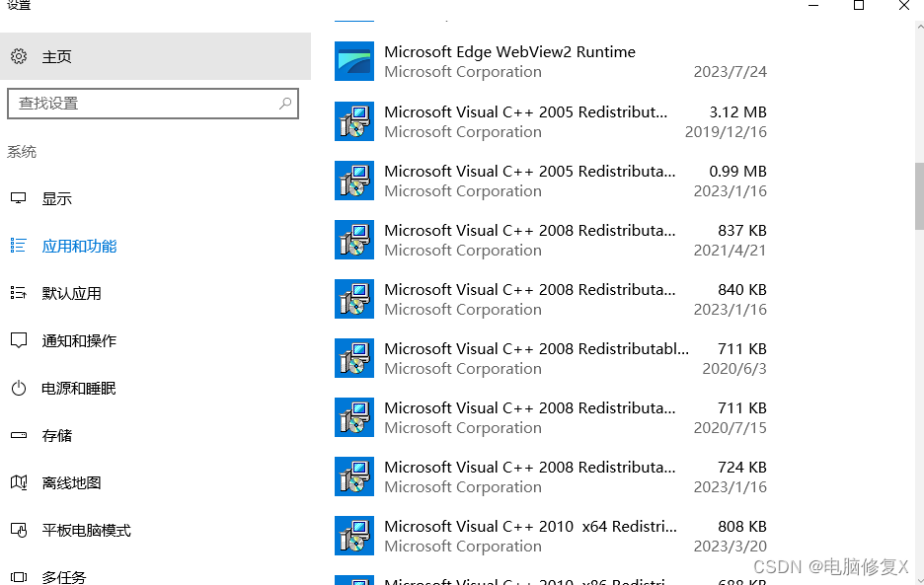Click the 0.99 MB size value
Screen dimensions: 924x585
tap(737, 172)
